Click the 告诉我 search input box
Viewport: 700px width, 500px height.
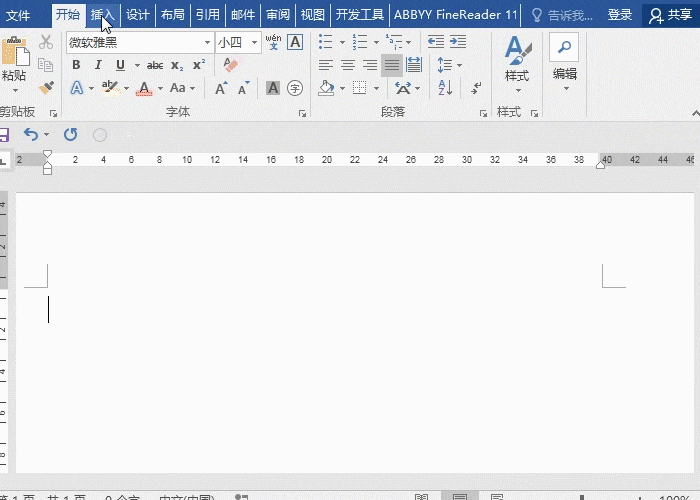click(x=568, y=15)
